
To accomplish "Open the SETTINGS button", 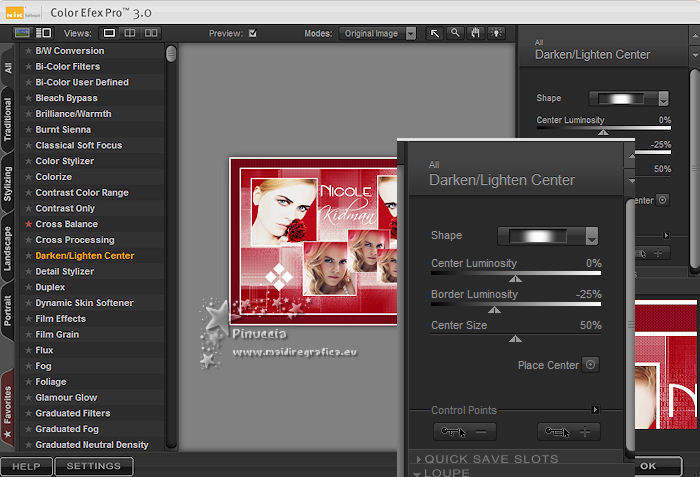I will coord(94,466).
